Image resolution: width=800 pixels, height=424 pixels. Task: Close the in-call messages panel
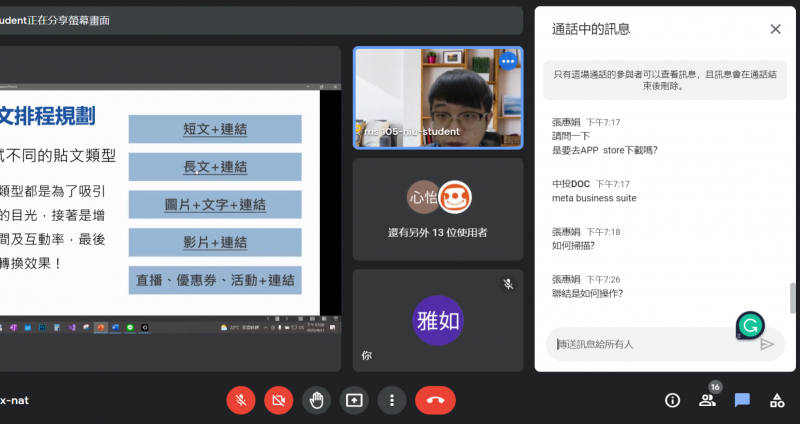tap(776, 29)
